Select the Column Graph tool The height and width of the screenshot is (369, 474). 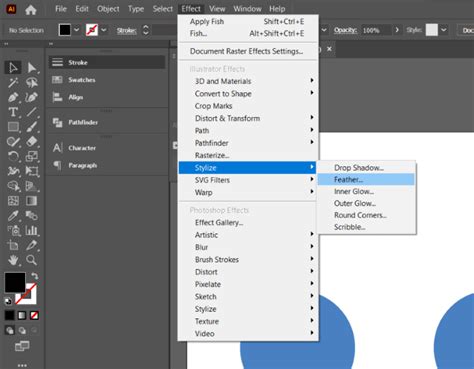(x=32, y=230)
